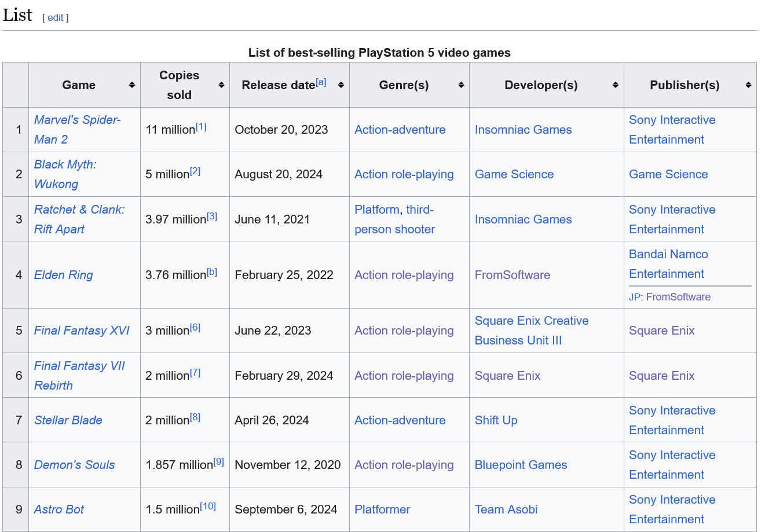Sort by Genre(s) column arrows
This screenshot has height=532, width=765.
tap(461, 85)
